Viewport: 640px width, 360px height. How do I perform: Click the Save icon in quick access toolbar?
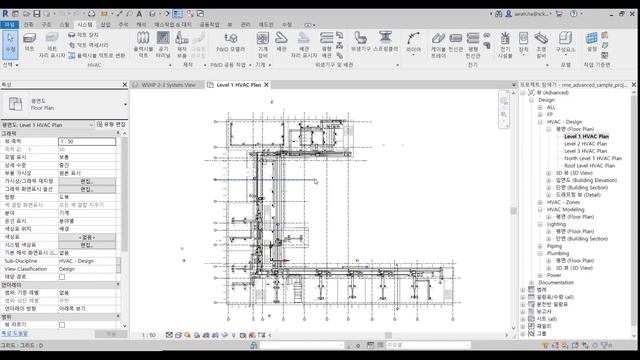[37, 13]
